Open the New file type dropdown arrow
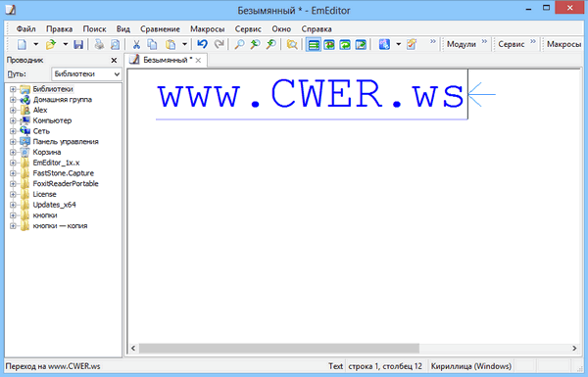Screen dimensions: 588x377 click(36, 45)
